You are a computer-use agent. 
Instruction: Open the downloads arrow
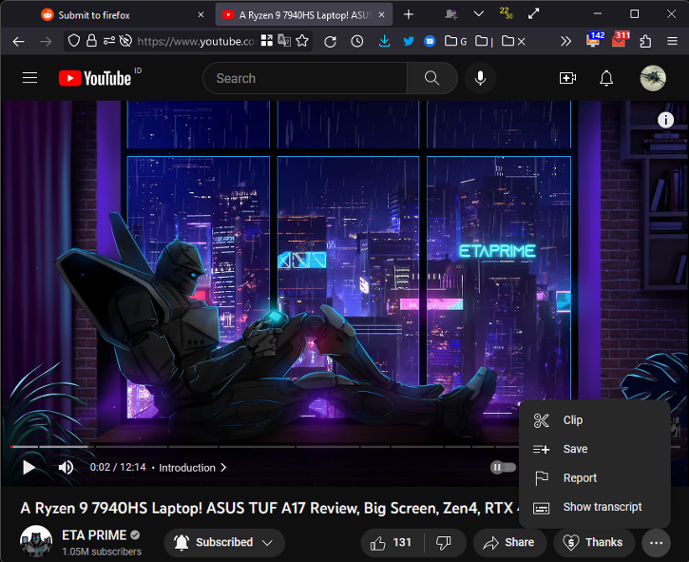click(384, 41)
